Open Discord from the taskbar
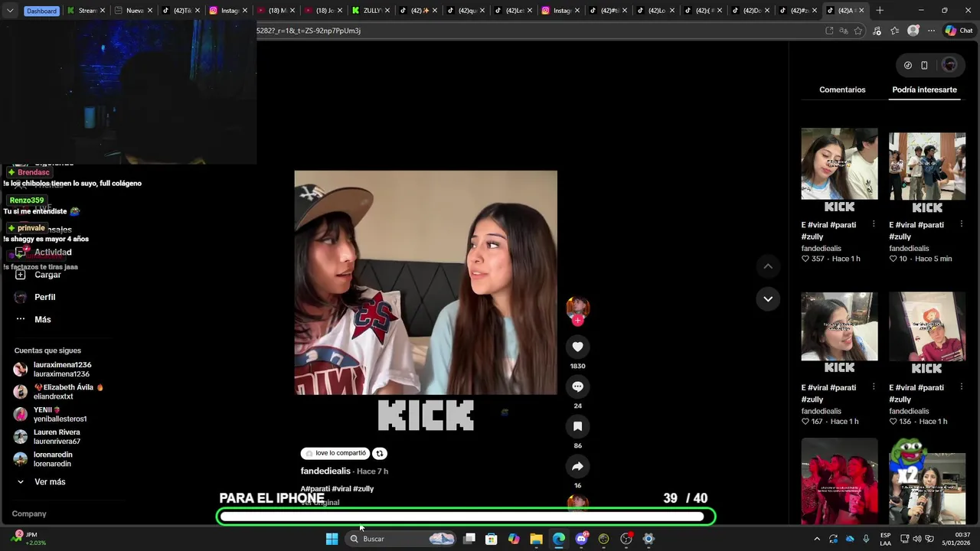Viewport: 980px width, 551px height. [x=581, y=539]
